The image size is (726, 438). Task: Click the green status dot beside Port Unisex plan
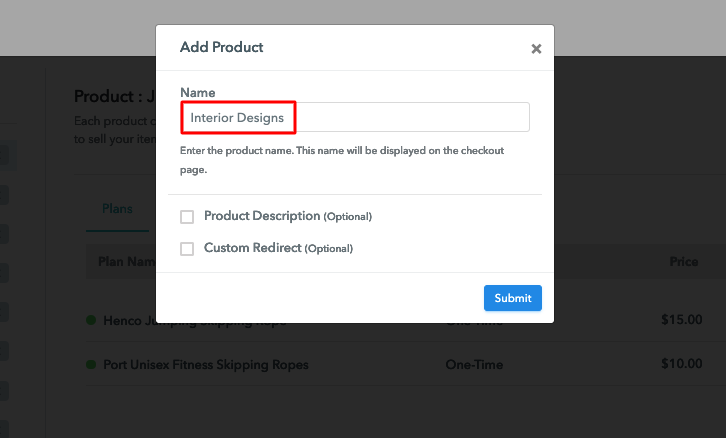tap(91, 364)
